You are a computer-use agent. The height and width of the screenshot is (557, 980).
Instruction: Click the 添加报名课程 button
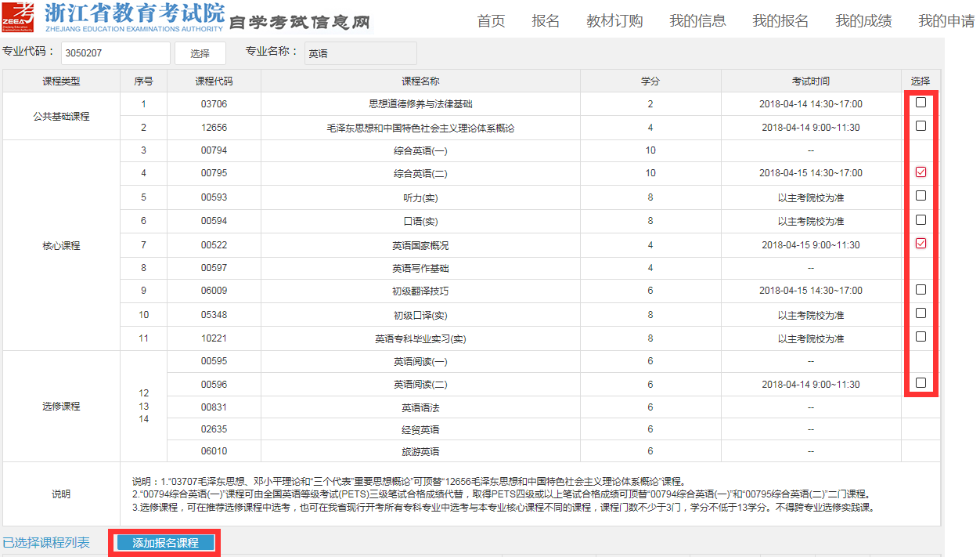click(x=164, y=541)
